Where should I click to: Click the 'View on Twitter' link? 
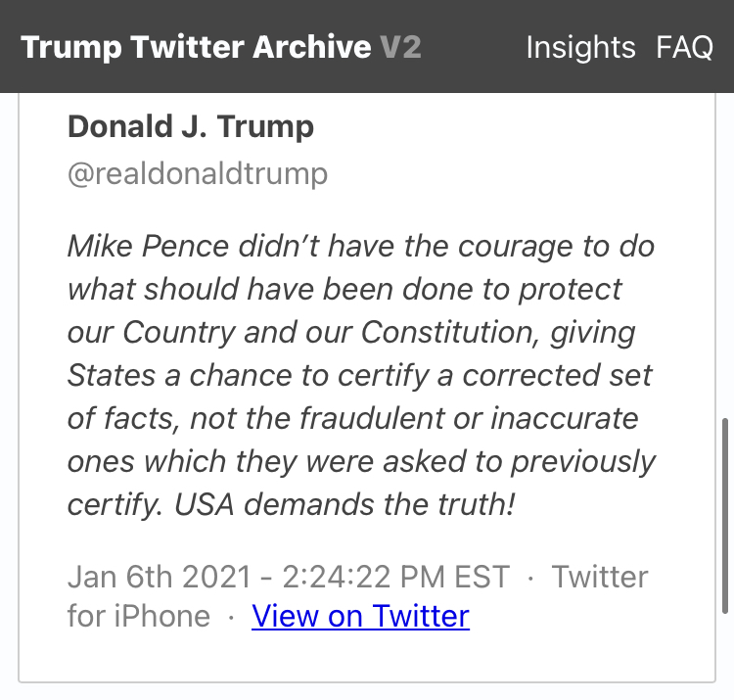click(x=360, y=616)
